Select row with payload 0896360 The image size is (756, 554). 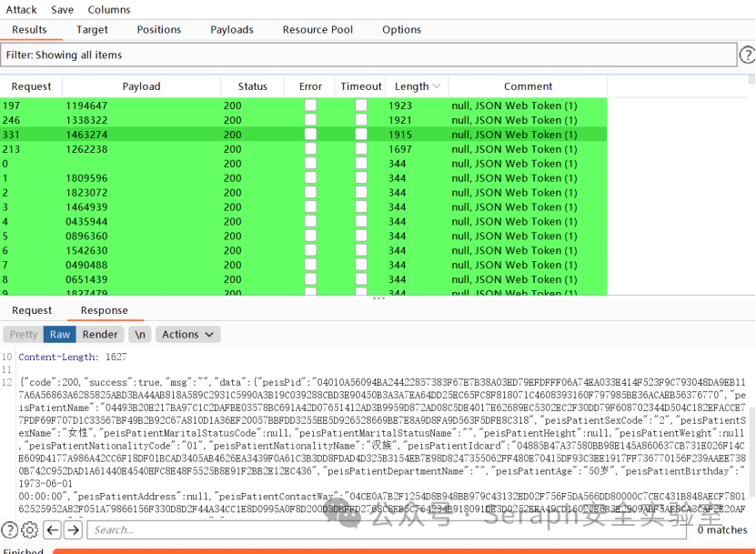[x=303, y=236]
